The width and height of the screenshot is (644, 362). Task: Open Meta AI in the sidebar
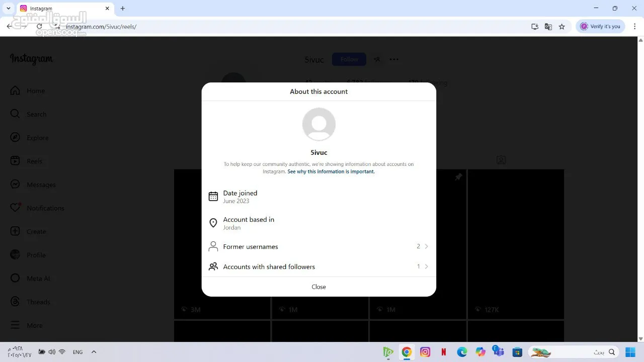(x=30, y=279)
